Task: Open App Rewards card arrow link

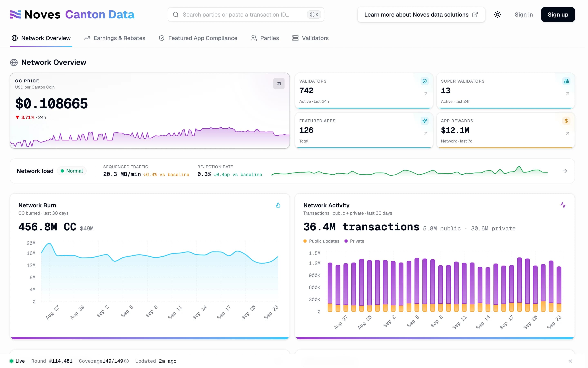Action: [x=567, y=133]
